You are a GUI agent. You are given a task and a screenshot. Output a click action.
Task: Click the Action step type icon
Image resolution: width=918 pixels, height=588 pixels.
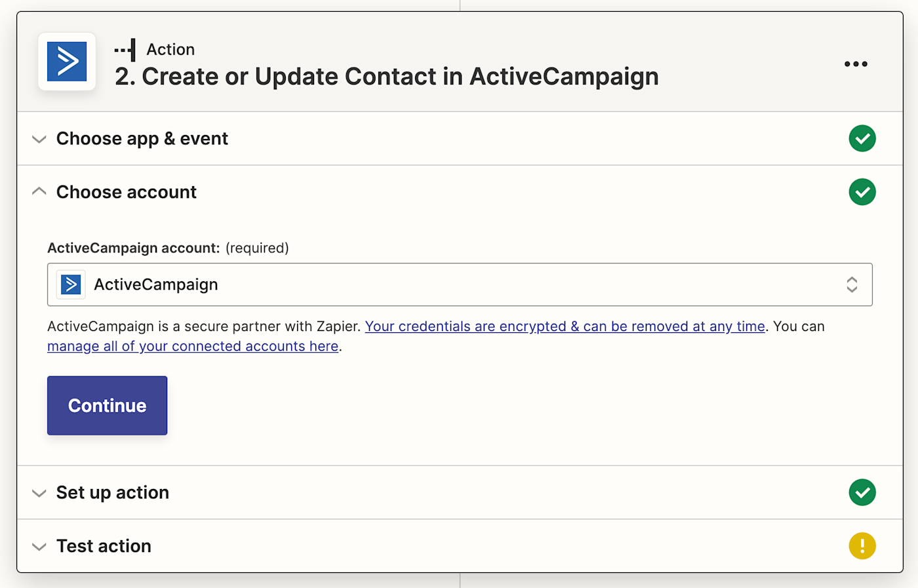point(125,50)
